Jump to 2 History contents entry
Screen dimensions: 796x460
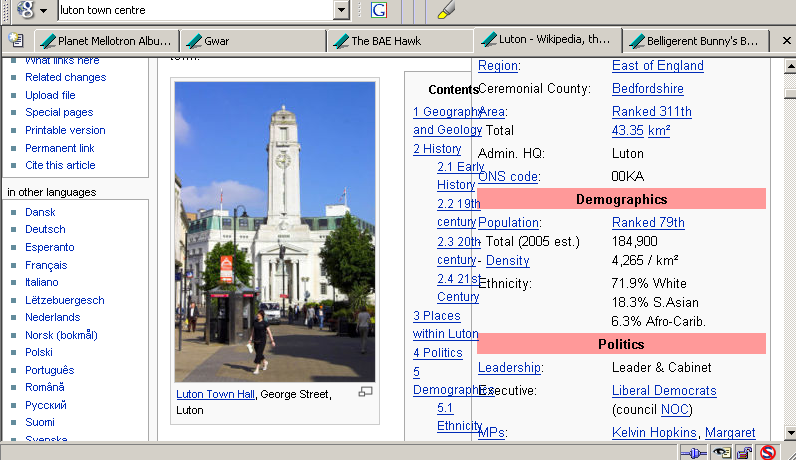click(437, 149)
